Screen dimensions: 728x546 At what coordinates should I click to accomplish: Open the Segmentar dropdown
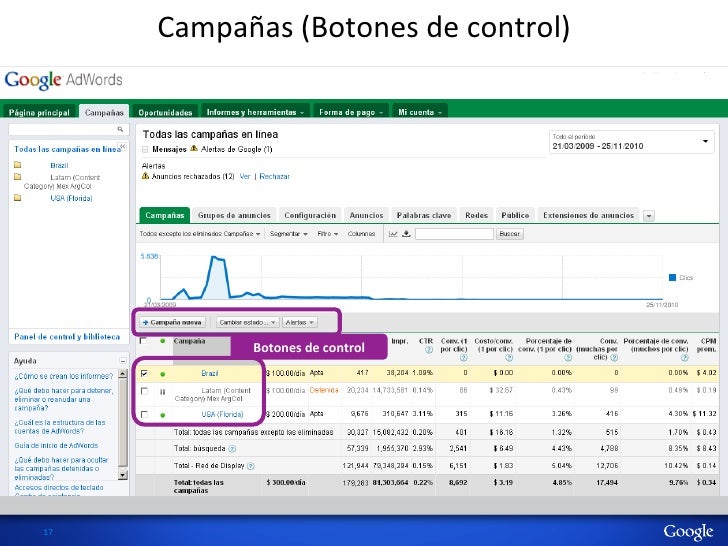coord(289,234)
